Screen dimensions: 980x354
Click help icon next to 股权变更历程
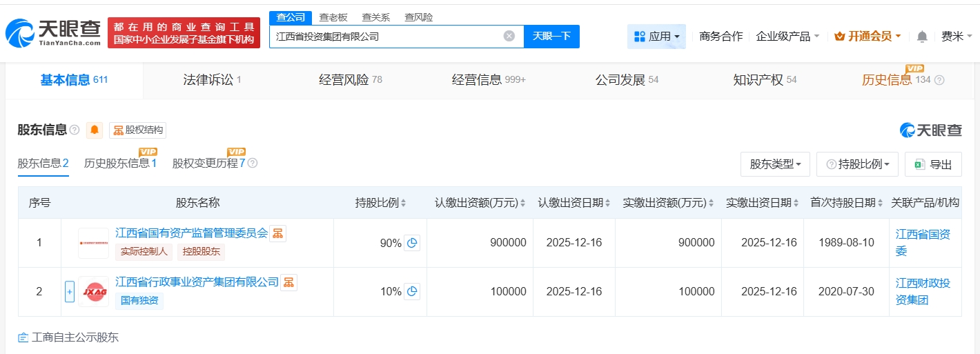point(253,164)
